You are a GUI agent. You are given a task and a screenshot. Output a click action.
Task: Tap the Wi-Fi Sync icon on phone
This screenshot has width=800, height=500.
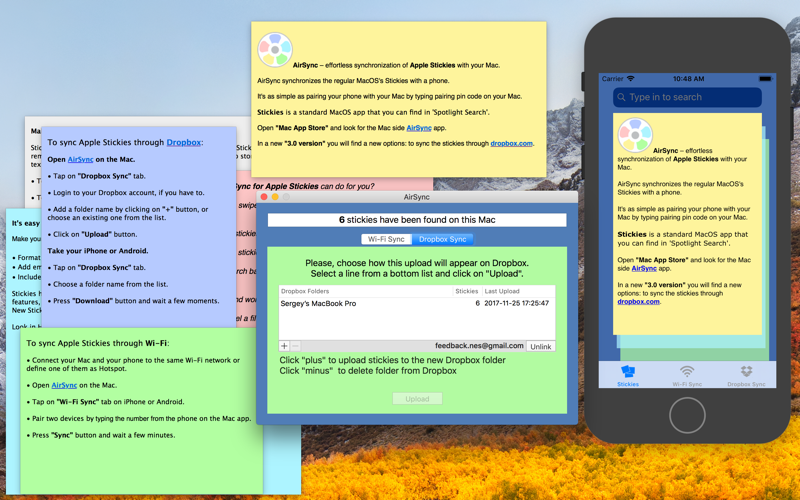pos(687,371)
